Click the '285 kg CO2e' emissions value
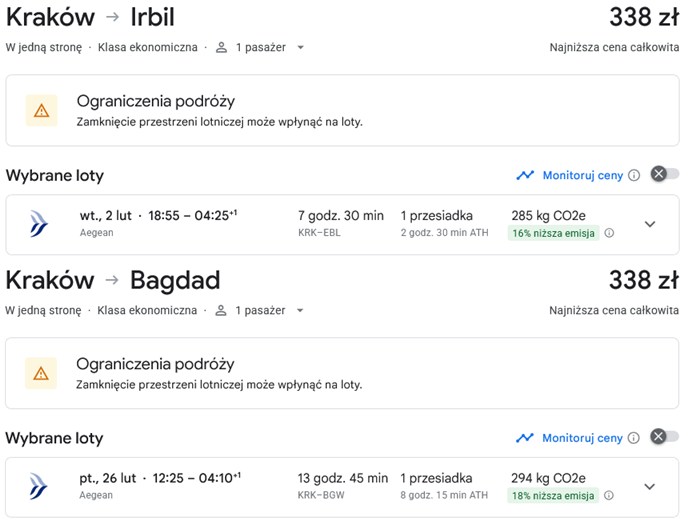 tap(548, 216)
